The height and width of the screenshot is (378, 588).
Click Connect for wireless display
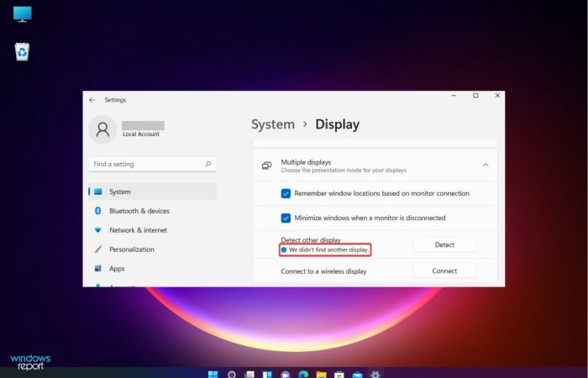(444, 270)
